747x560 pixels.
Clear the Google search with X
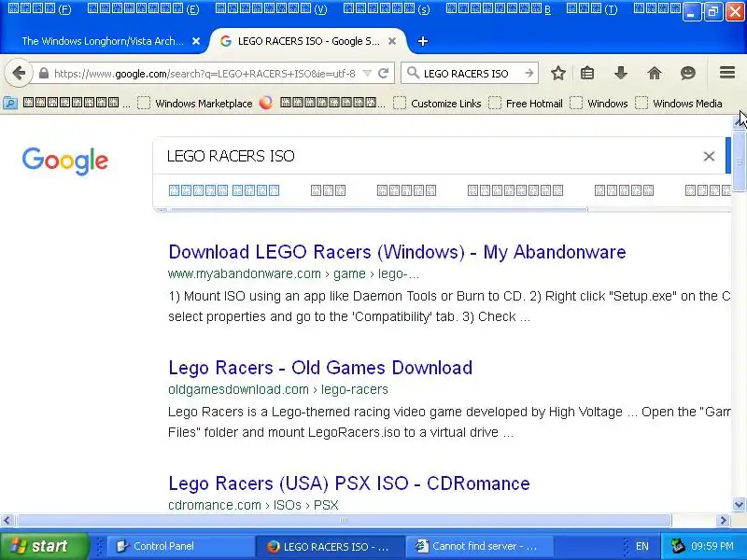709,156
